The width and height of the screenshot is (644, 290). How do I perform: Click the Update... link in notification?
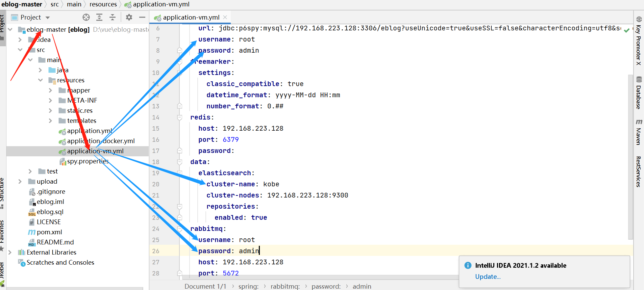(x=488, y=276)
